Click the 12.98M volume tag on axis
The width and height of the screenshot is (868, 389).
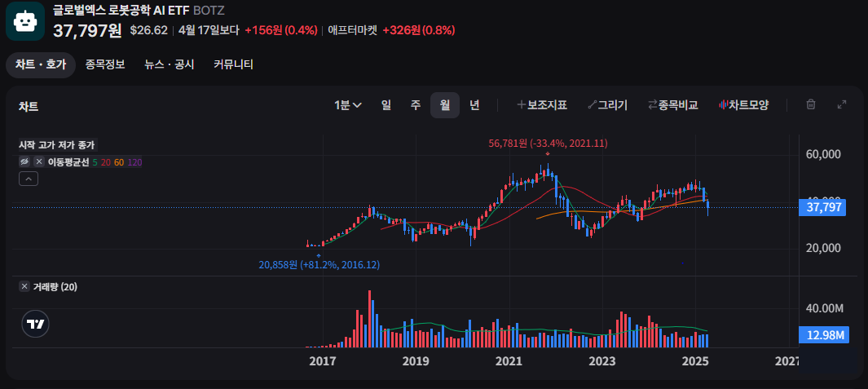coord(822,334)
